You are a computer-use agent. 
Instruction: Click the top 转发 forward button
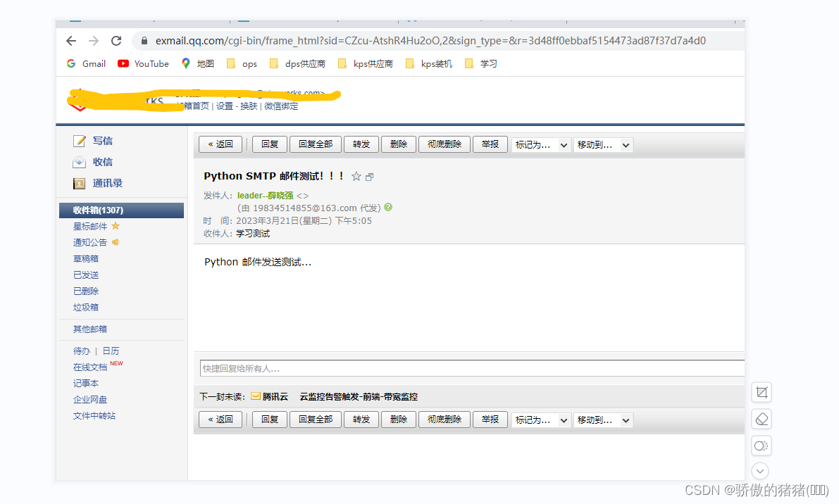[x=361, y=144]
